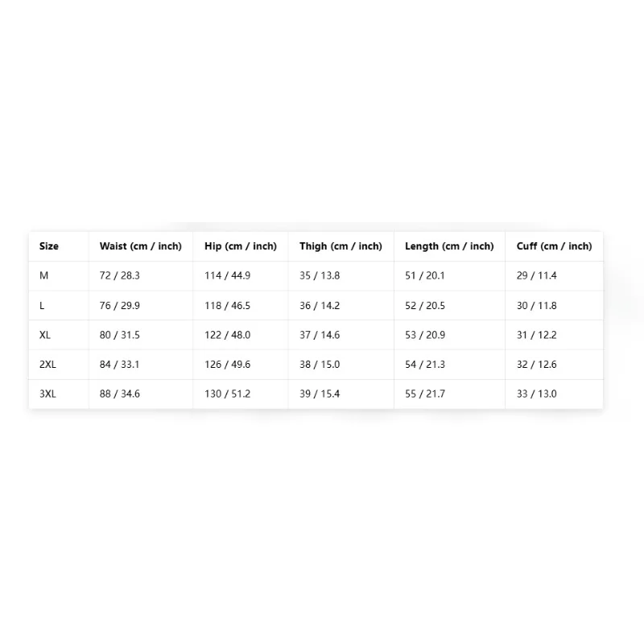Select the Cuff (cm / inch) header

coord(554,246)
